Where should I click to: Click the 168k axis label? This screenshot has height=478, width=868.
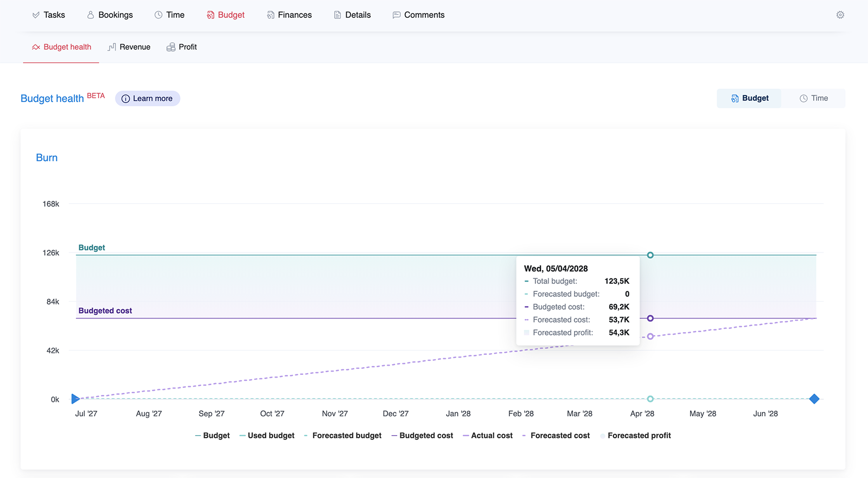tap(51, 204)
